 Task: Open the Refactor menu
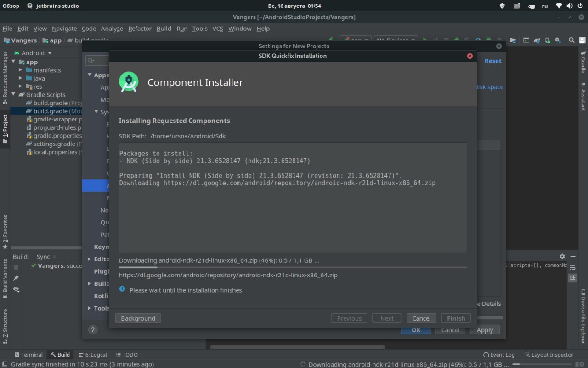click(140, 29)
